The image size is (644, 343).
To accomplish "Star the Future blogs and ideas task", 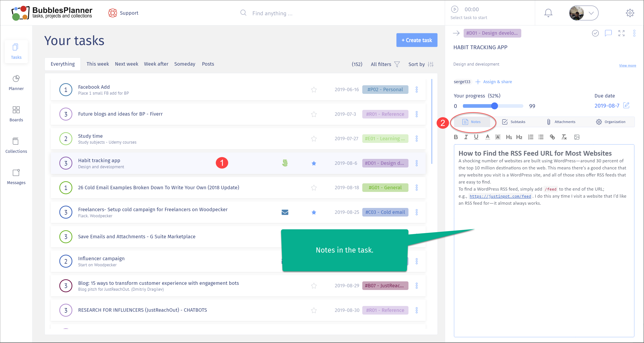I will pos(314,114).
